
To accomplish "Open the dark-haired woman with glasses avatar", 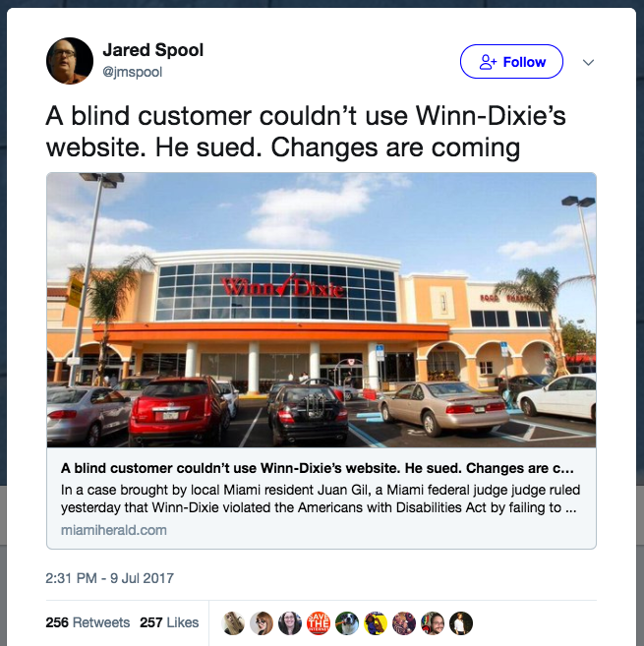I will pyautogui.click(x=290, y=623).
